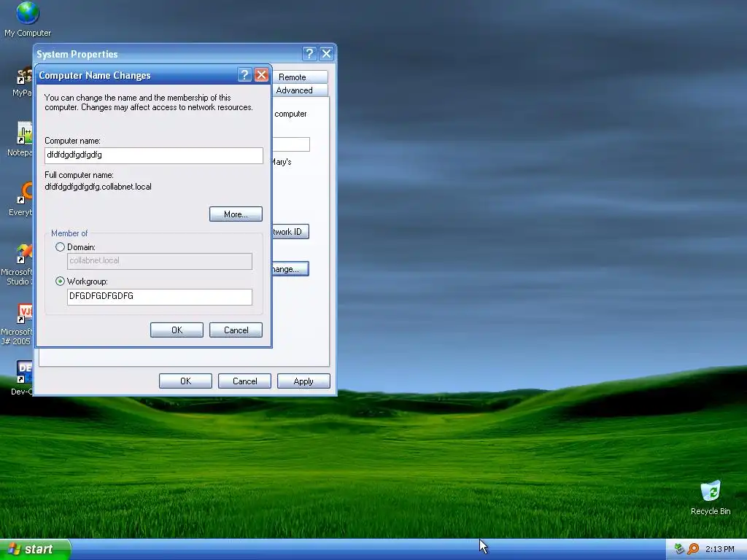Switch to the Advanced tab
This screenshot has height=560, width=747.
coord(298,90)
